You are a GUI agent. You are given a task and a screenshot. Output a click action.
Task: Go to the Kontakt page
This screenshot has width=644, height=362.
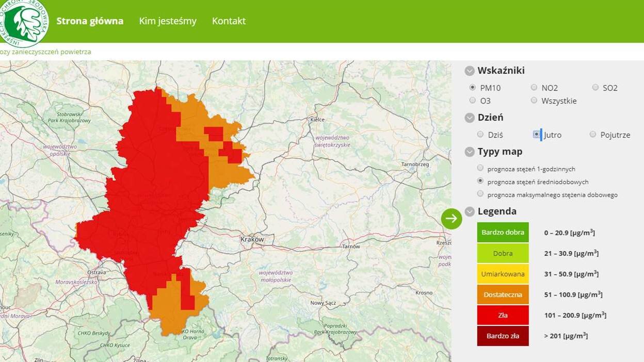pyautogui.click(x=229, y=21)
